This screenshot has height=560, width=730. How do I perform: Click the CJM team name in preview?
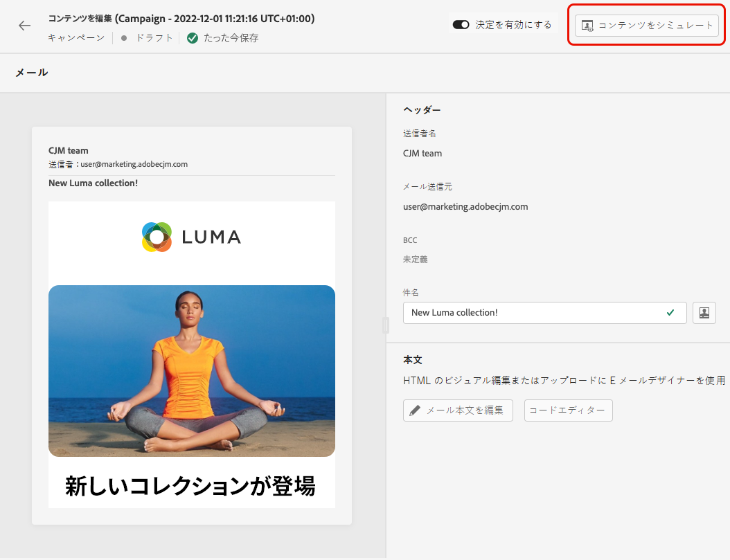click(69, 151)
